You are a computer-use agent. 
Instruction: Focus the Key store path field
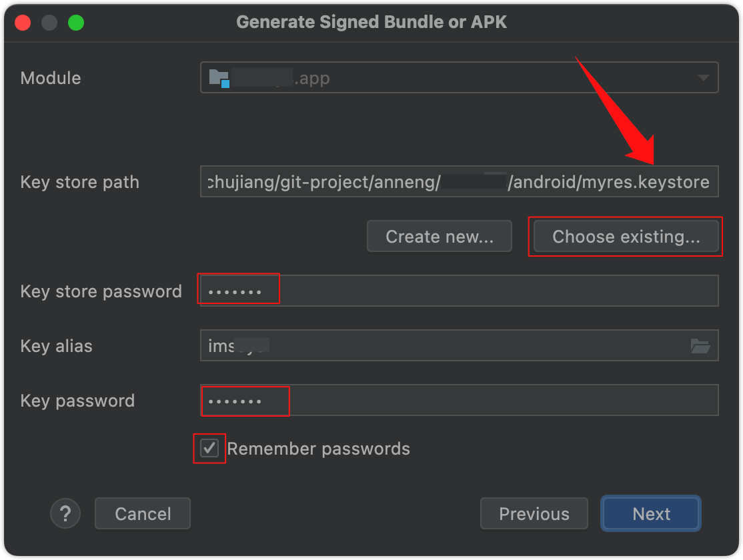[459, 181]
